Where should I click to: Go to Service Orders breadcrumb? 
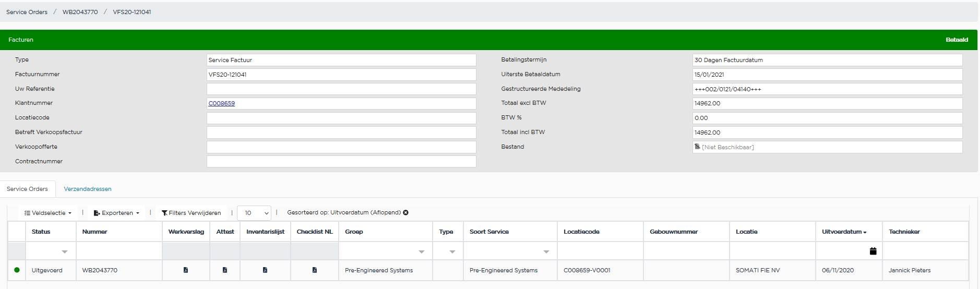(27, 12)
